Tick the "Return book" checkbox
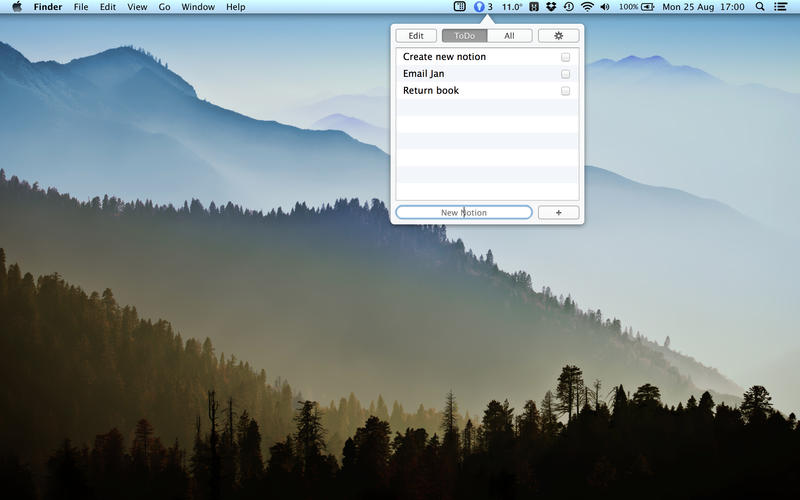The image size is (800, 500). [x=565, y=91]
